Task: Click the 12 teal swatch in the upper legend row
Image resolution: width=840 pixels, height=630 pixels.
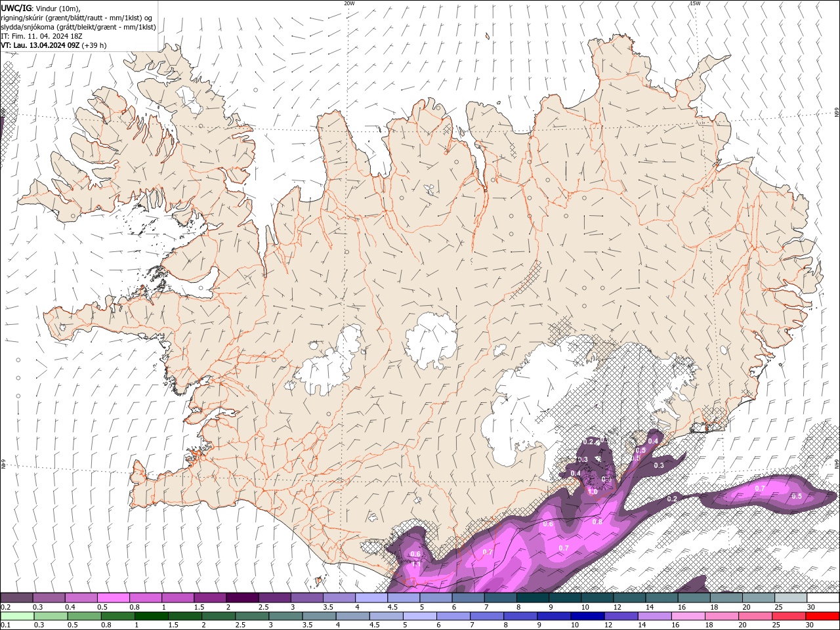Action: [630, 598]
